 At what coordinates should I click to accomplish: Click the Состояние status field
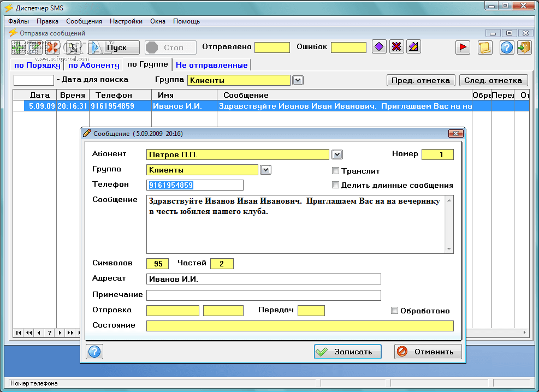[300, 326]
